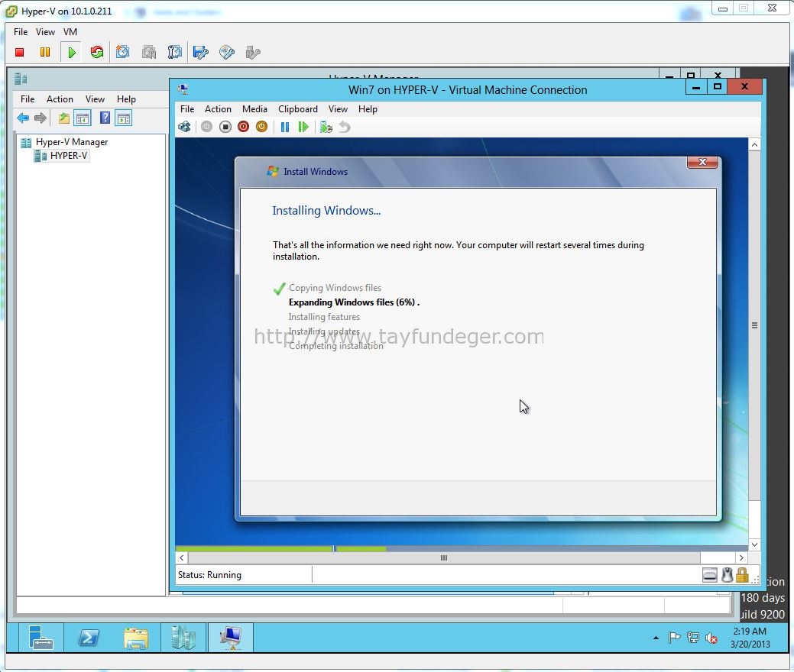Toggle the console tree pane icon
Image resolution: width=794 pixels, height=672 pixels.
[82, 118]
